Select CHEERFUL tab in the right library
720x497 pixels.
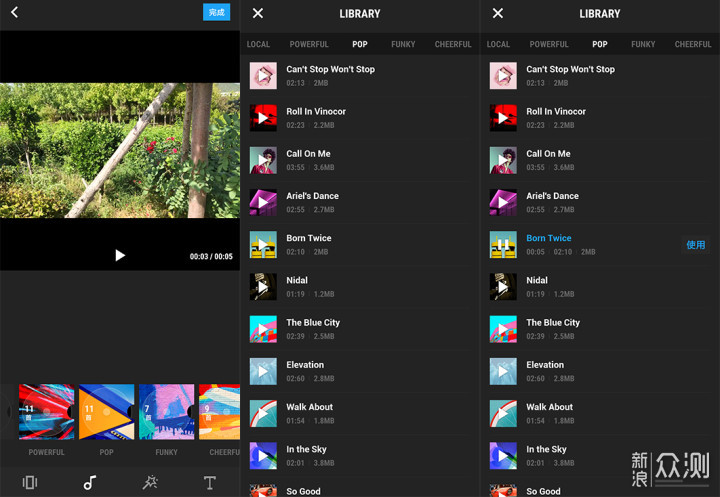[693, 44]
